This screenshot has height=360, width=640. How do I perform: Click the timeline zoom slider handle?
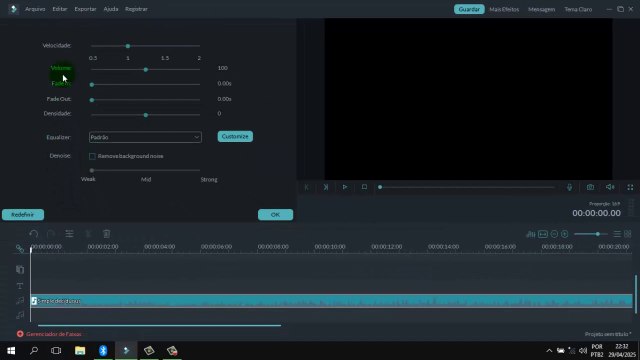[598, 234]
